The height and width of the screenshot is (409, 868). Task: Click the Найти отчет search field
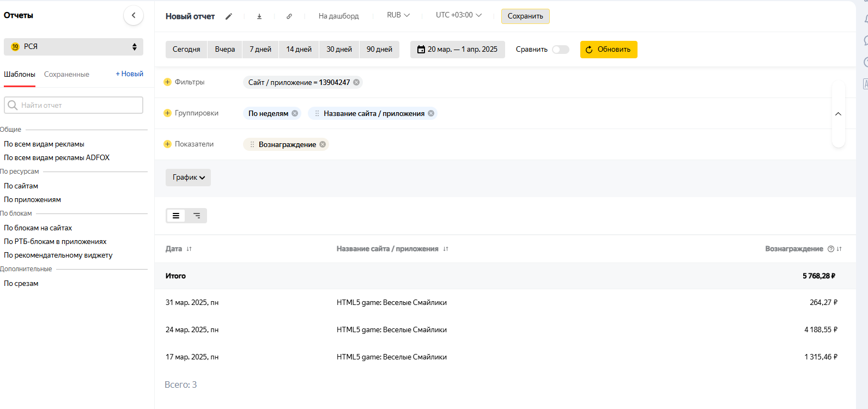click(74, 105)
